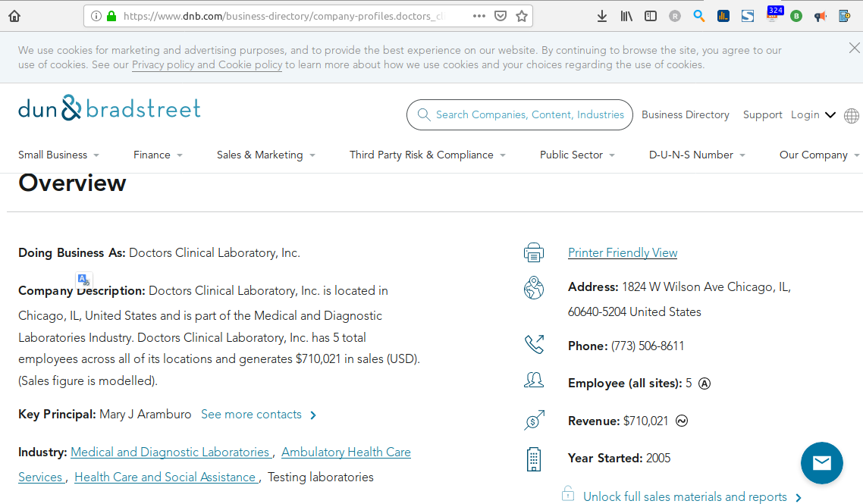This screenshot has height=504, width=863.
Task: Open the megaphone extension icon
Action: click(820, 16)
